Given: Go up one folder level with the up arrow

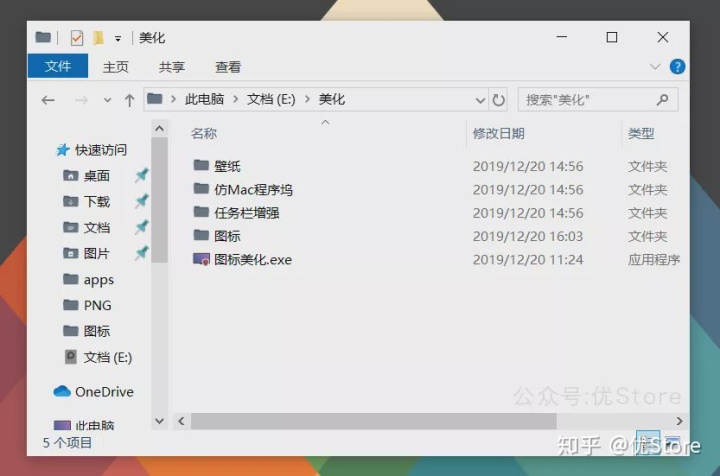Looking at the screenshot, I should 129,100.
